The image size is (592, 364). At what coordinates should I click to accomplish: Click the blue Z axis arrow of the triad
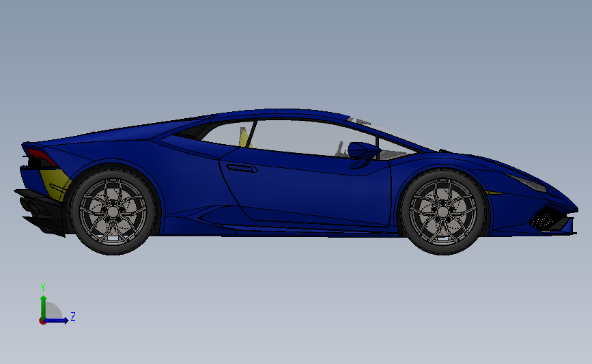pyautogui.click(x=57, y=320)
